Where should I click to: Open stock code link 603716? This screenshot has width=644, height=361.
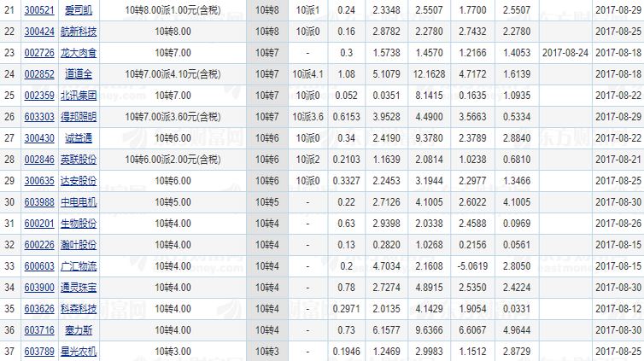[39, 330]
